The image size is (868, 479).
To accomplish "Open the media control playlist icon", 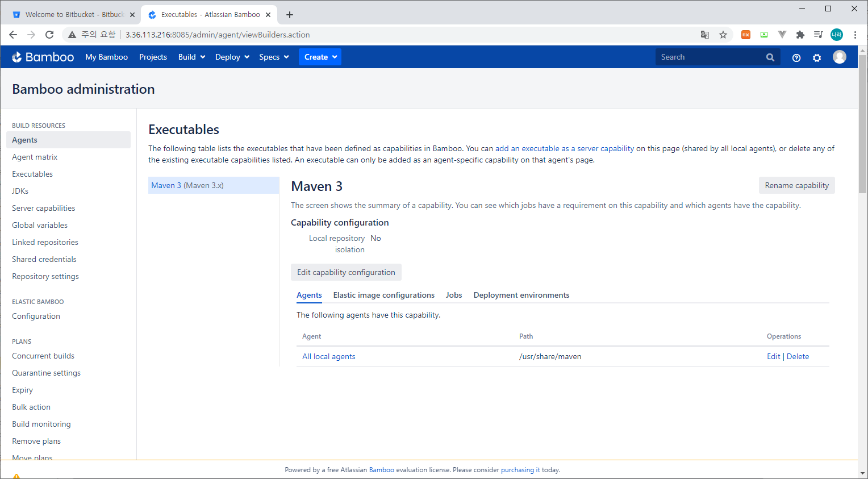I will point(818,35).
